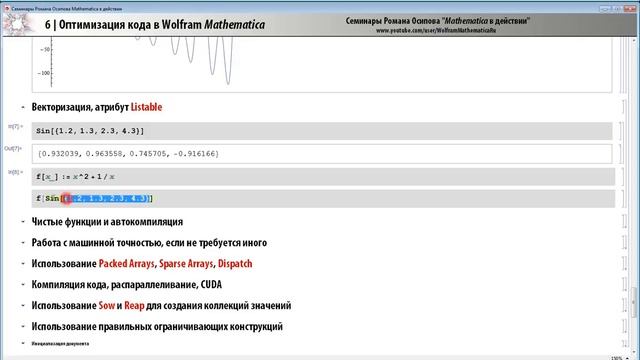Place cursor in Sin[{1.2, 1.3, 2.3, 4.3}] input cell
The image size is (640, 360).
coord(322,131)
